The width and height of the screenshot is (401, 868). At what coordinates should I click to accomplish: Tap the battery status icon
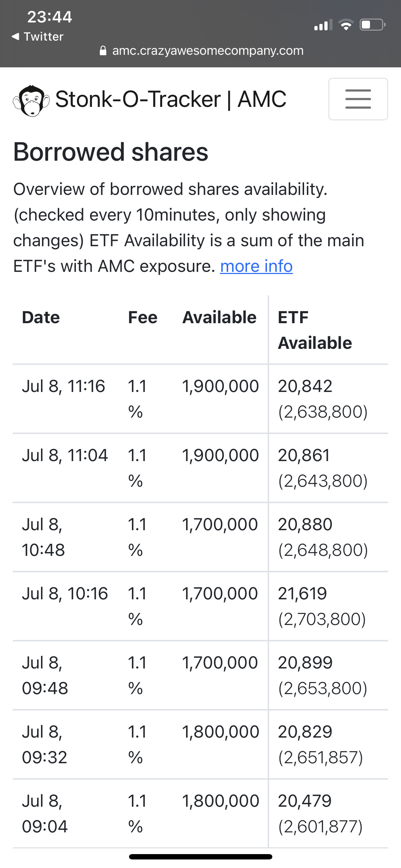click(x=372, y=25)
